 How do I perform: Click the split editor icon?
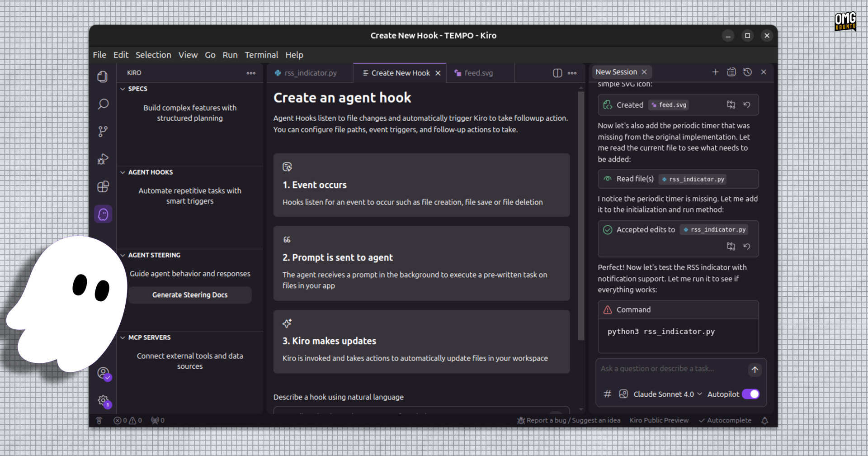(x=557, y=73)
